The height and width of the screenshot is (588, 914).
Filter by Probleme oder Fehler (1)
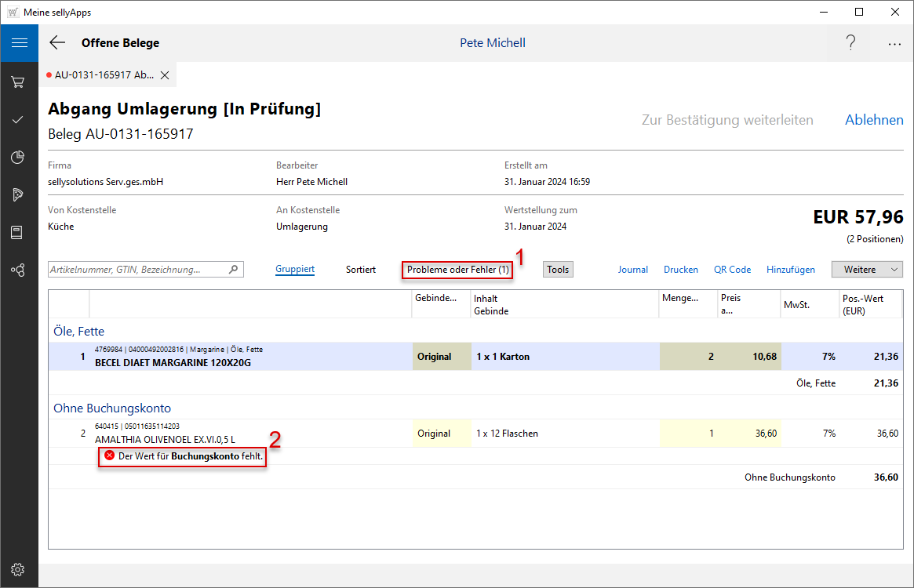(458, 269)
